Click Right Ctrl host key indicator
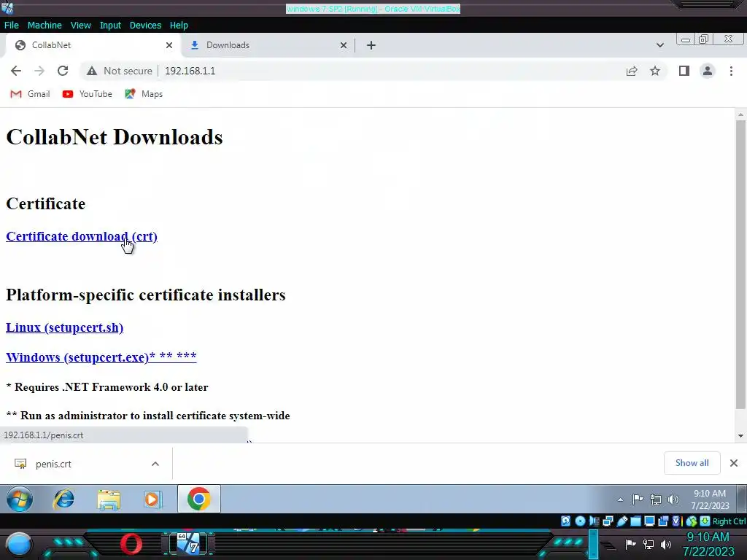This screenshot has width=747, height=560. point(729,521)
